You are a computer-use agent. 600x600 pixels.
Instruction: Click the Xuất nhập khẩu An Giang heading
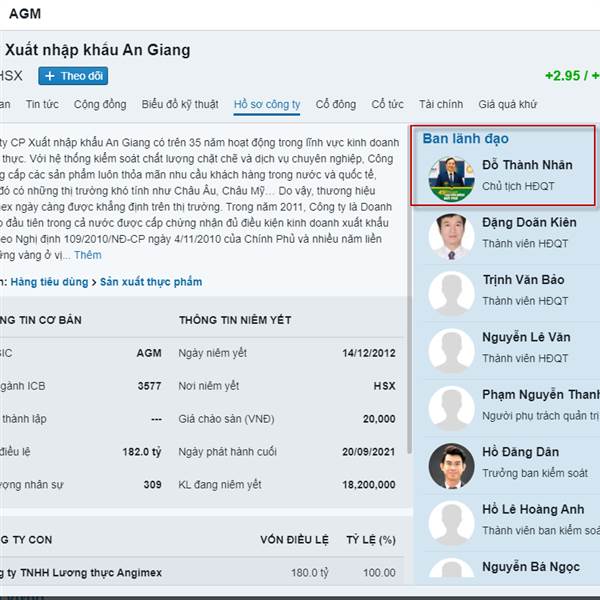pos(98,50)
